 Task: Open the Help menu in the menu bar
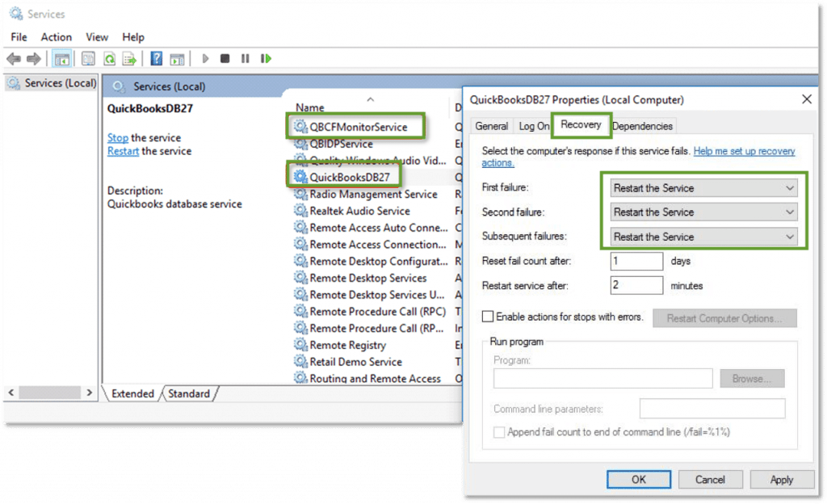coord(133,37)
